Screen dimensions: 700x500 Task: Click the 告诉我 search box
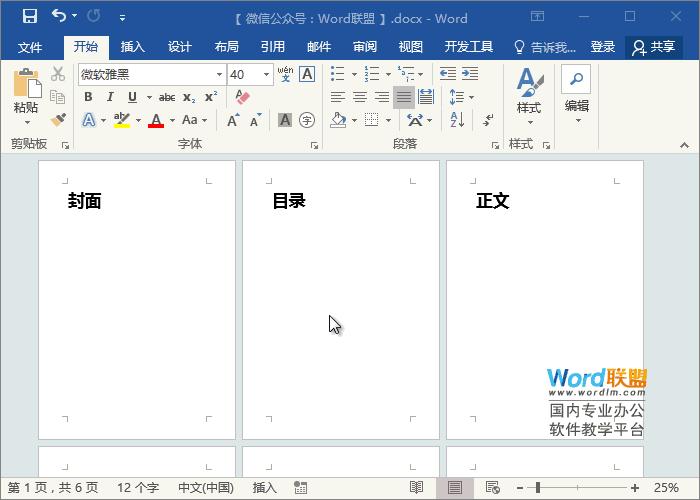[x=545, y=47]
